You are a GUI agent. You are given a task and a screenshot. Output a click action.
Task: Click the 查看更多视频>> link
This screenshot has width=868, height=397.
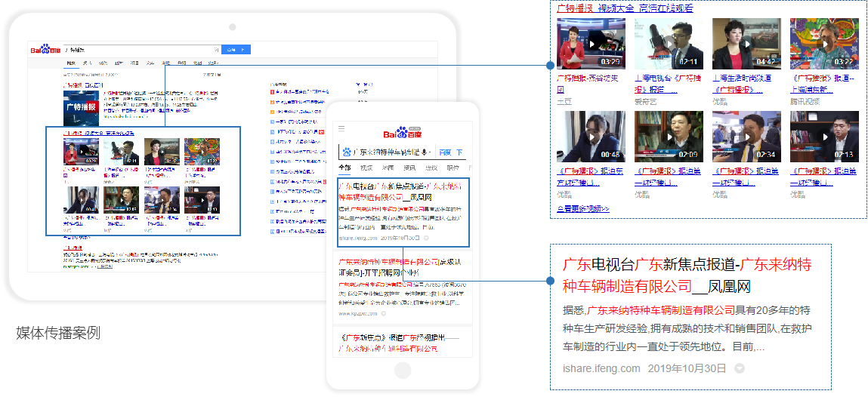pos(583,208)
